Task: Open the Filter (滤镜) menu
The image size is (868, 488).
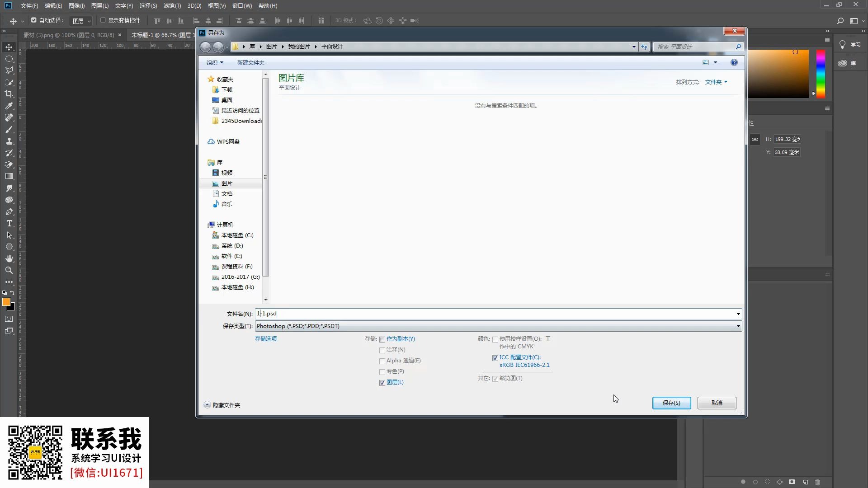Action: coord(172,6)
